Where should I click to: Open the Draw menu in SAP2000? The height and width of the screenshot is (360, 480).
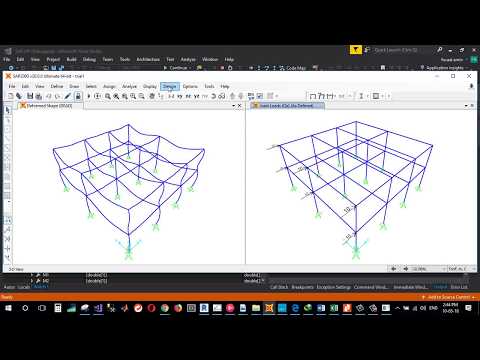74,86
